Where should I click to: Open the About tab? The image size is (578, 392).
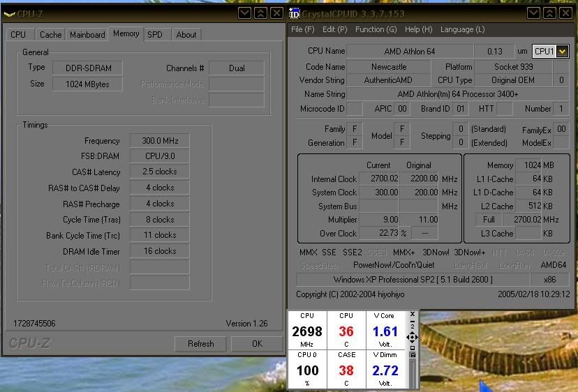coord(186,35)
